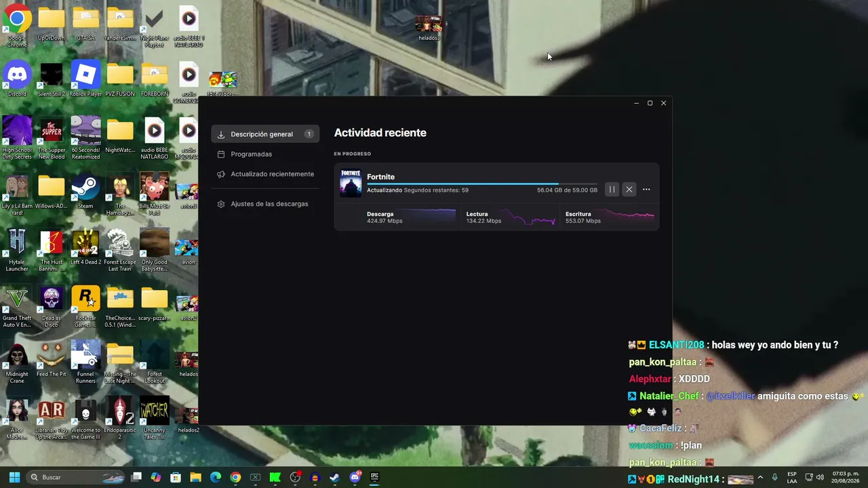Select Silent Still 2 desktop icon
This screenshot has height=488, width=868.
click(52, 79)
